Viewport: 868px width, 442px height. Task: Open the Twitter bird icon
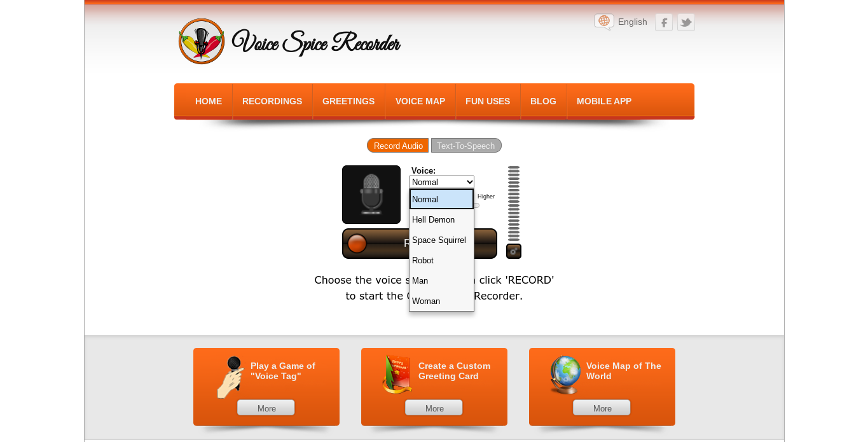[x=686, y=22]
